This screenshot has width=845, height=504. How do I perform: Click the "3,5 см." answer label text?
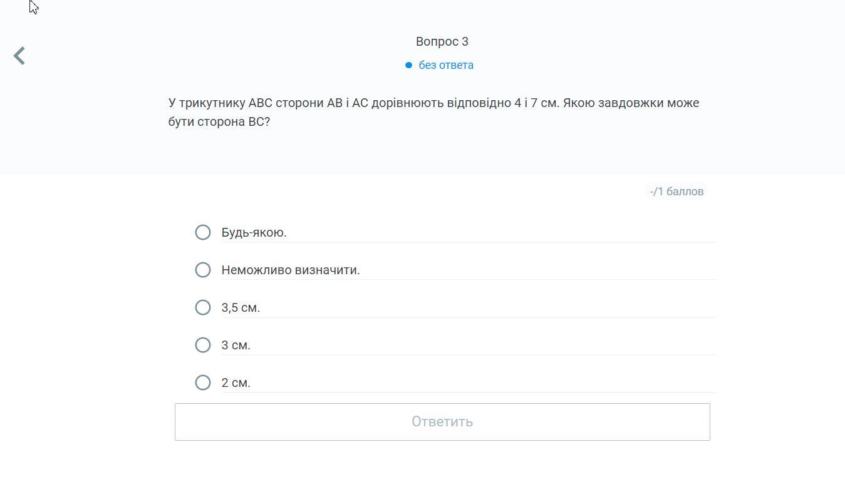241,307
